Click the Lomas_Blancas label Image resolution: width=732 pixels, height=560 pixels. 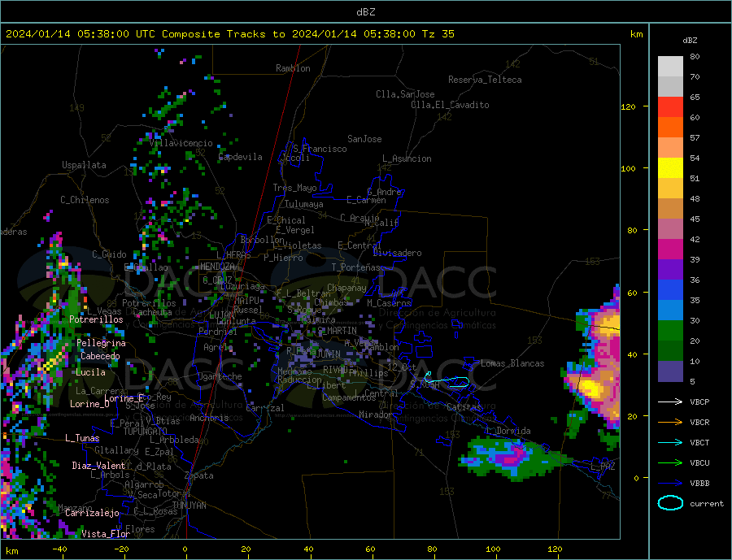[x=512, y=363]
